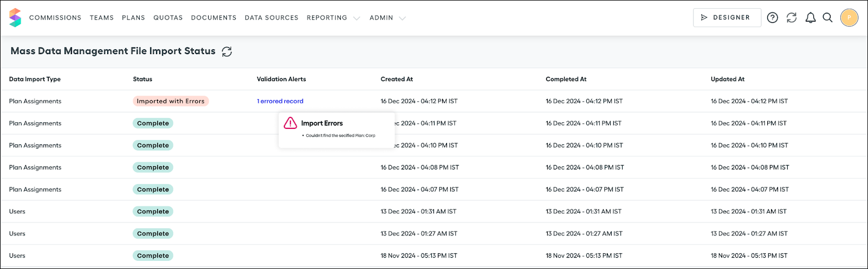
Task: Click the sync arrows icon in header
Action: coord(792,18)
